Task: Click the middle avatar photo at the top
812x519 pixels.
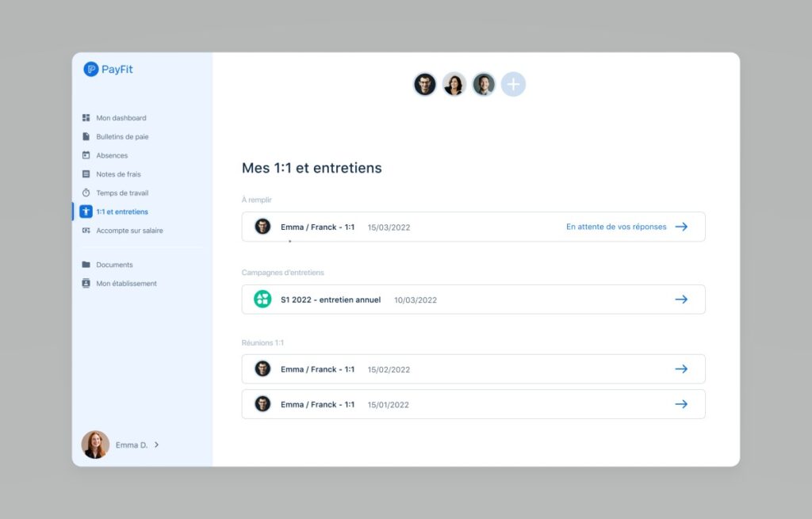Action: pyautogui.click(x=454, y=84)
